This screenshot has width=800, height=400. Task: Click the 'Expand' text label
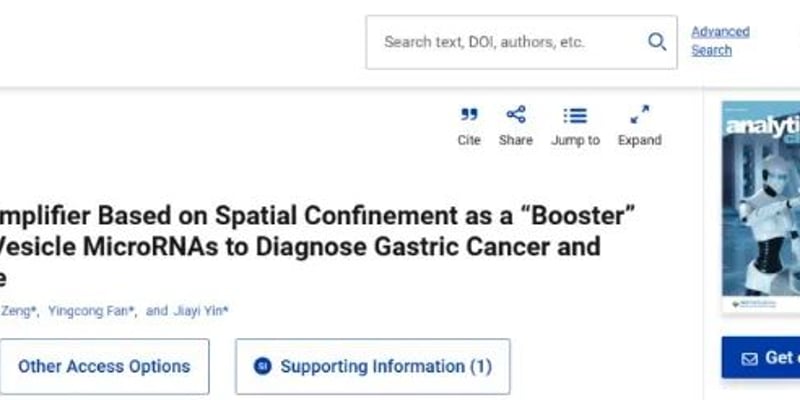[x=639, y=141]
